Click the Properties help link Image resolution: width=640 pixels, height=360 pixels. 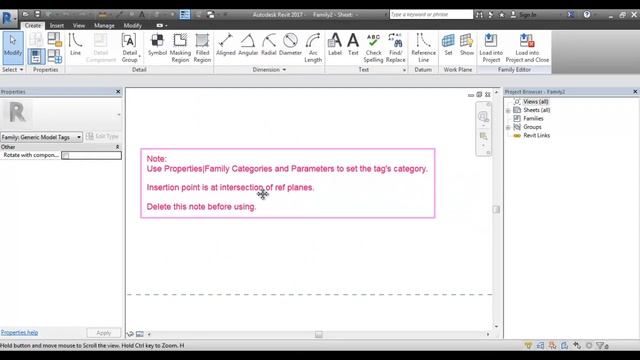(19, 333)
